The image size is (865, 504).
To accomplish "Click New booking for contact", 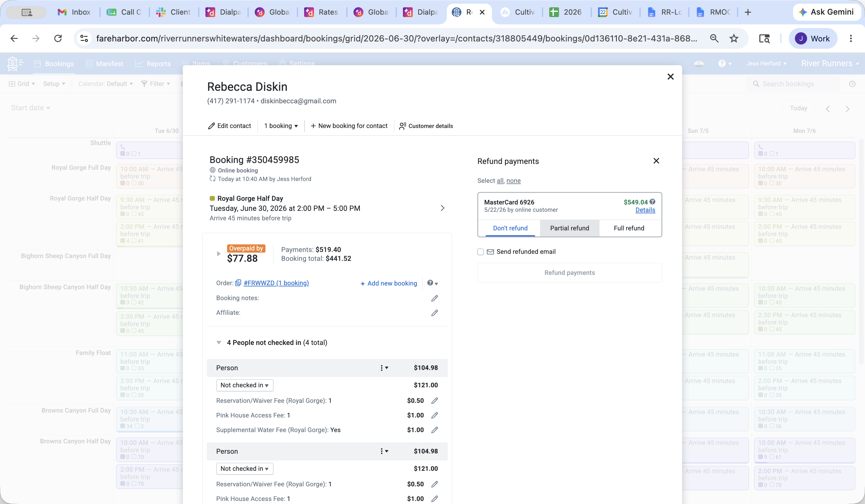I will (x=349, y=126).
